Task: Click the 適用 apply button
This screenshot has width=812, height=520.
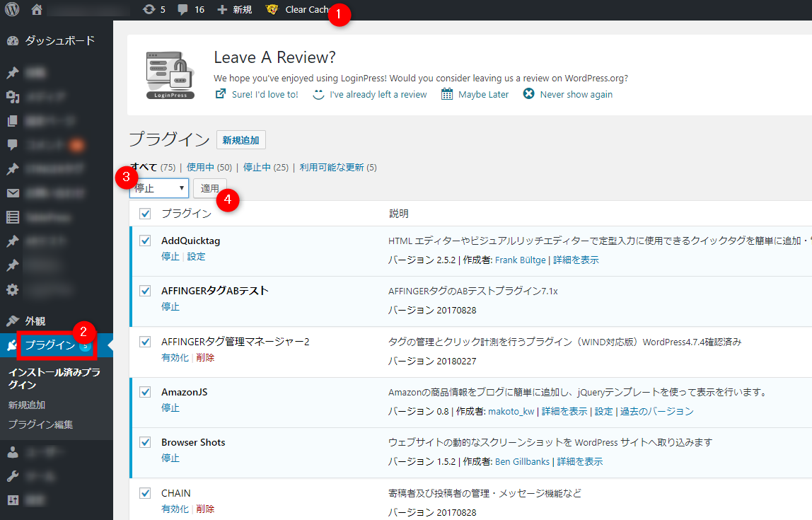Action: [x=210, y=188]
